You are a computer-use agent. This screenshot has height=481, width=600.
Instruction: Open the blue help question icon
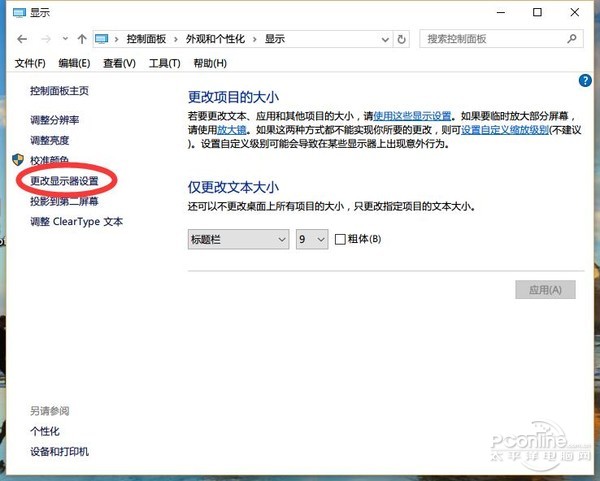(x=585, y=81)
